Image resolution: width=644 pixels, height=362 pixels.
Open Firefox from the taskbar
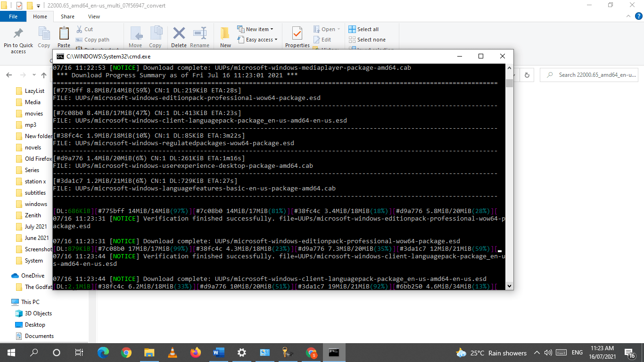pos(196,353)
